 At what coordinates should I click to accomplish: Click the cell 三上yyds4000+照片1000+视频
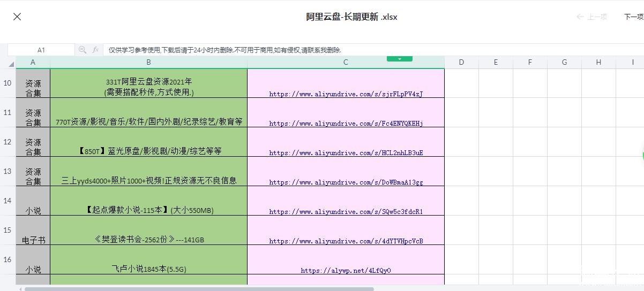[x=148, y=171]
